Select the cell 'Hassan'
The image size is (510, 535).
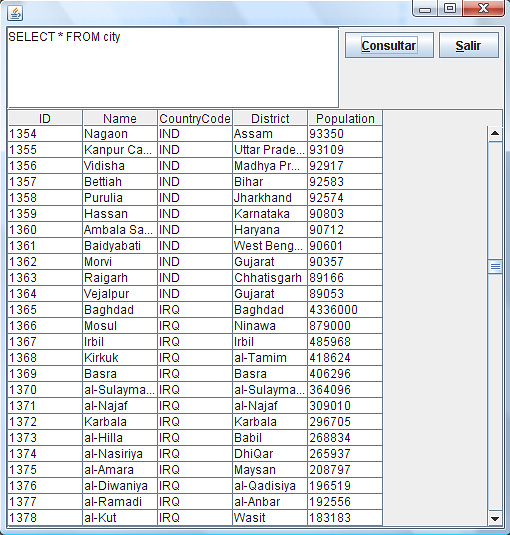(120, 214)
